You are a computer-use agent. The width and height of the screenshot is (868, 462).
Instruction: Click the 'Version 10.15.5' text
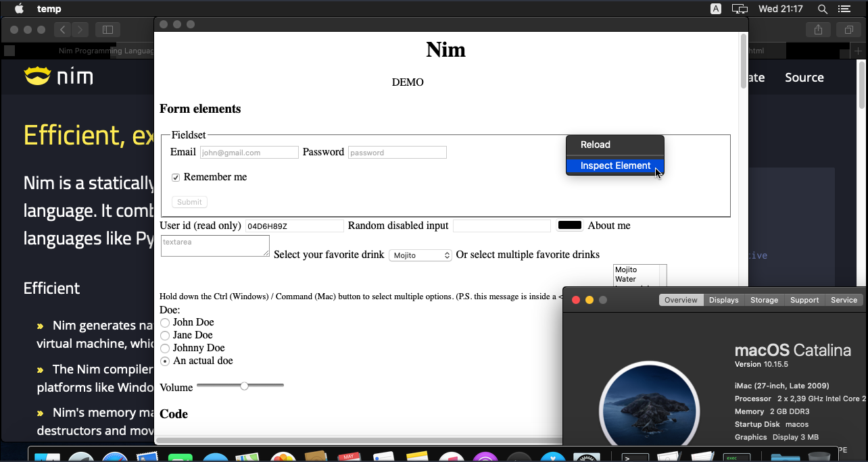coord(761,364)
